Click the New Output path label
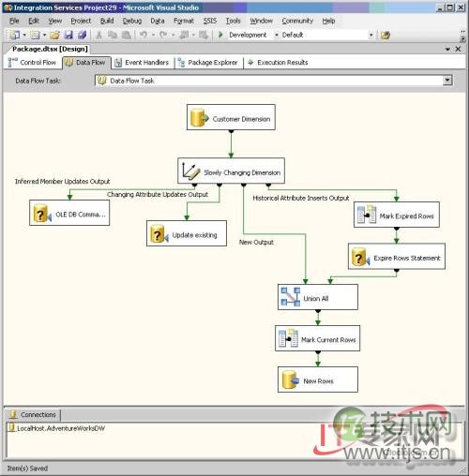469x476 pixels. click(x=256, y=242)
